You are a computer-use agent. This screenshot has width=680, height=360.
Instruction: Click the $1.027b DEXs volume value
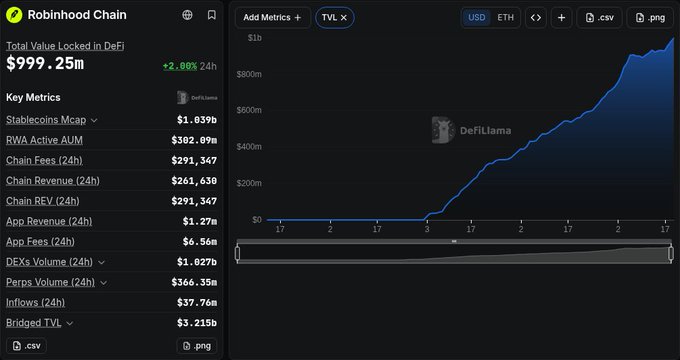coord(197,262)
